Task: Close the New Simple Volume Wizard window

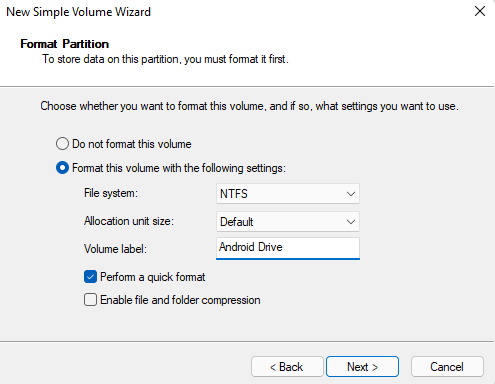Action: tap(480, 11)
